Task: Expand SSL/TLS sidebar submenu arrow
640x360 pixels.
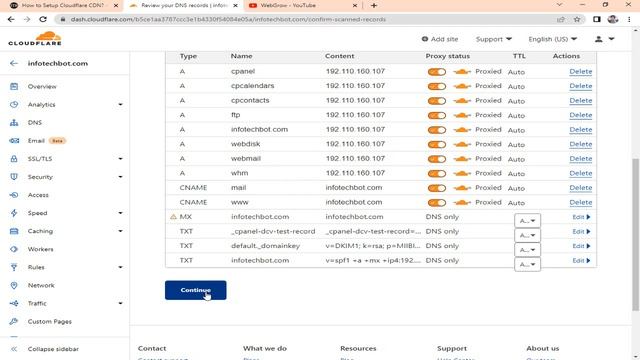Action: [x=120, y=159]
